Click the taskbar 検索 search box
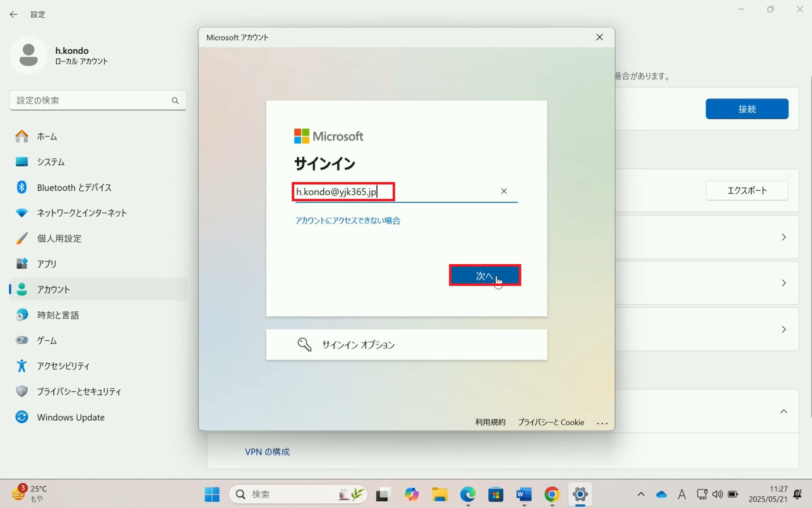812x508 pixels. coord(298,494)
